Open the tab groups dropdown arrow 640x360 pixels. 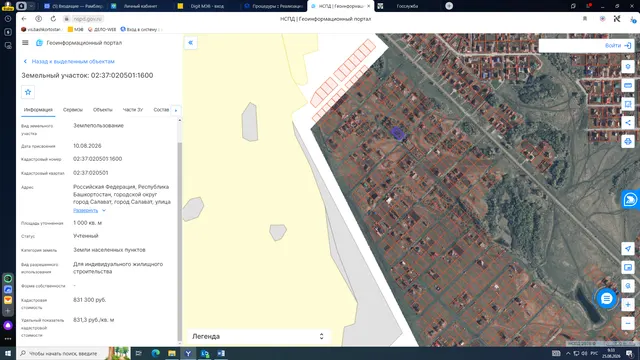(31, 6)
